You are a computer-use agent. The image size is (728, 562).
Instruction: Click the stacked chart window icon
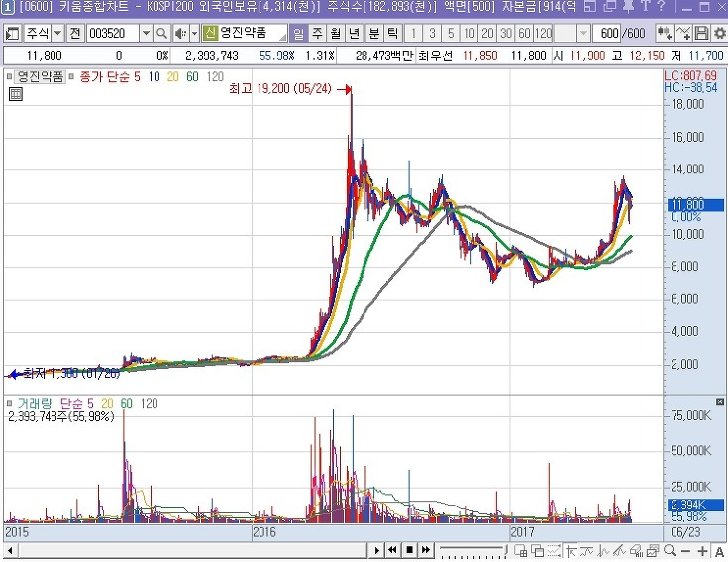[654, 551]
